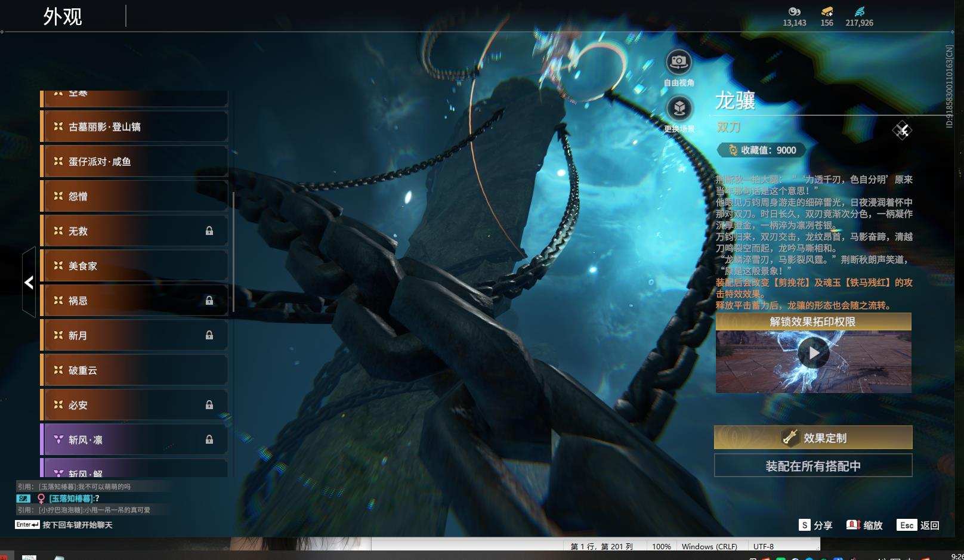Click Esc 返回 to go back

pyautogui.click(x=919, y=525)
